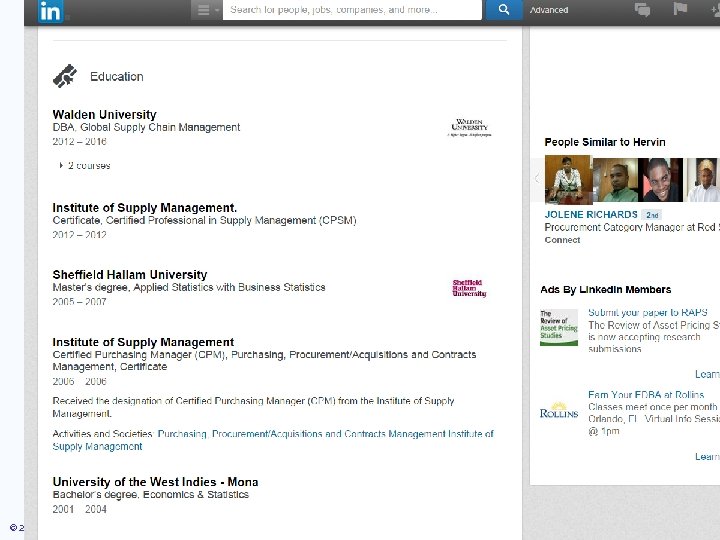Expand the 2 courses section
This screenshot has width=720, height=540.
coord(84,165)
